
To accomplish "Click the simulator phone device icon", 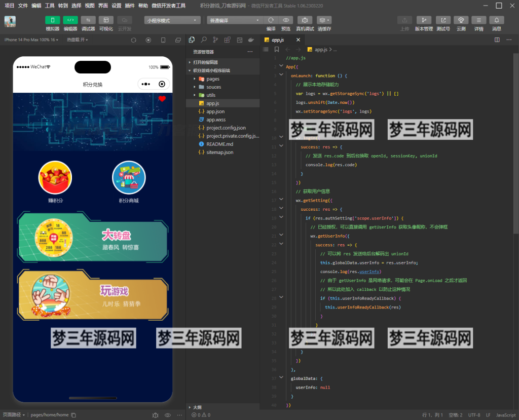I will pyautogui.click(x=163, y=40).
